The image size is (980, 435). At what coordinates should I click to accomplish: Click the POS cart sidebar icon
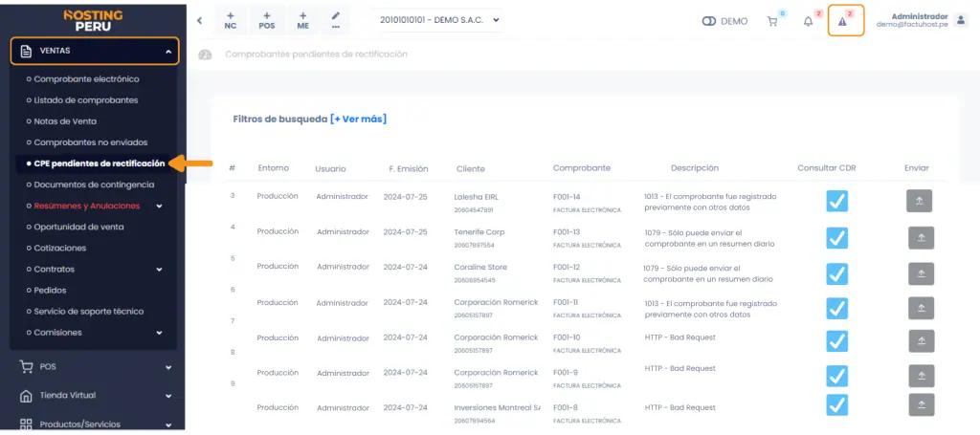[26, 367]
